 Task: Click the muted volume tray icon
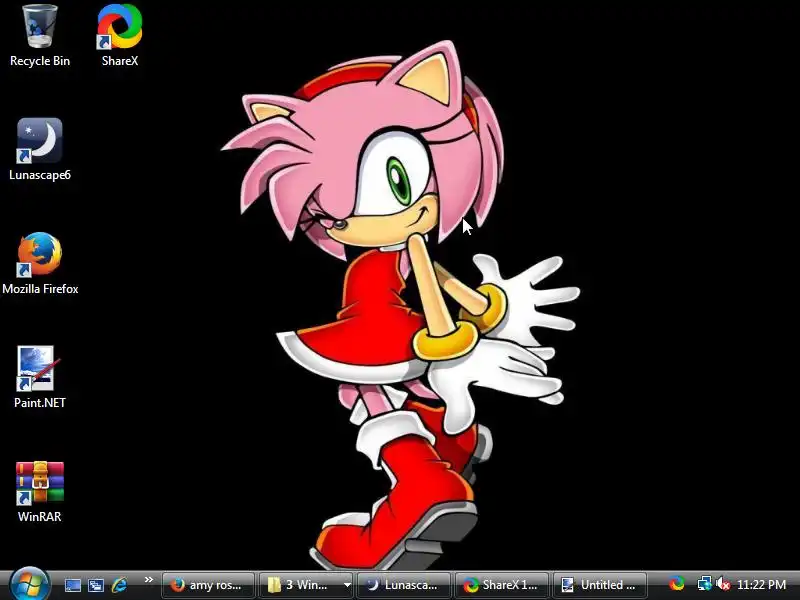(722, 584)
